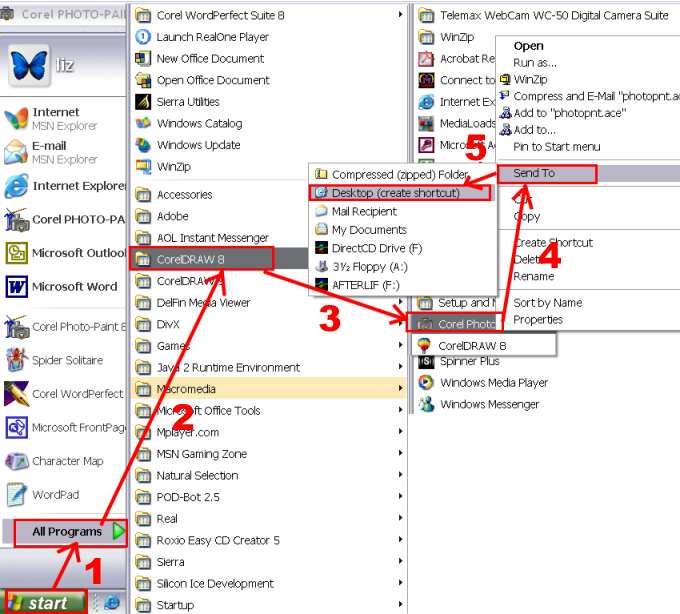The image size is (680, 614).
Task: Launch CorelDRAW 8 balloon icon in submenu
Action: (424, 346)
